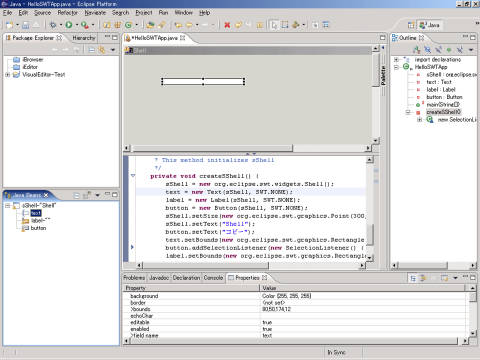Toggle Show Categories in Properties toolbar

coord(413,278)
